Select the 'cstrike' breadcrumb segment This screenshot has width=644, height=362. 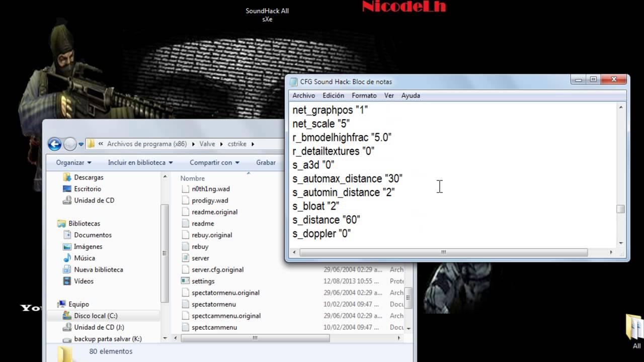click(x=237, y=144)
